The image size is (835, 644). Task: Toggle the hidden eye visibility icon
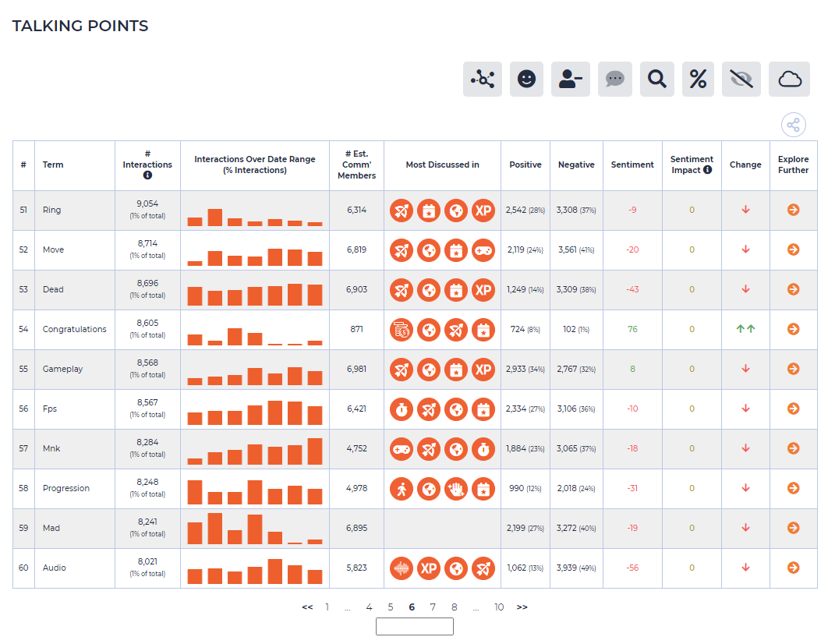click(x=741, y=79)
